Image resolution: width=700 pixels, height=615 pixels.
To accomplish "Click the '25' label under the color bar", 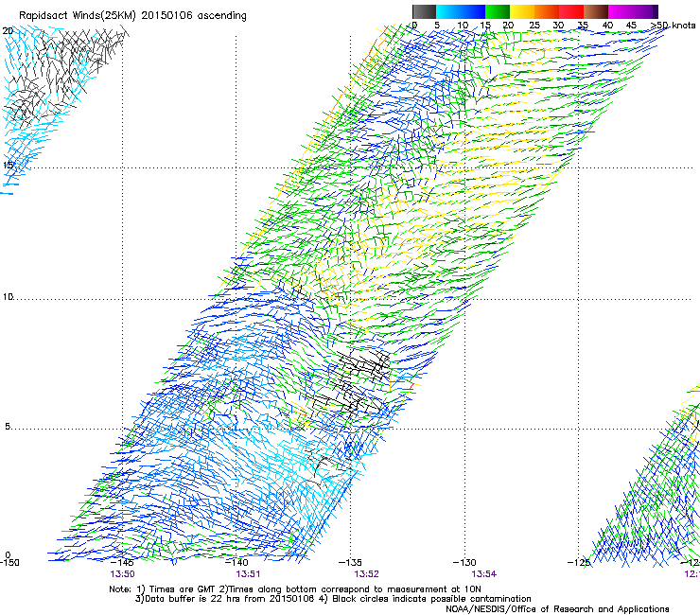I will pos(534,26).
